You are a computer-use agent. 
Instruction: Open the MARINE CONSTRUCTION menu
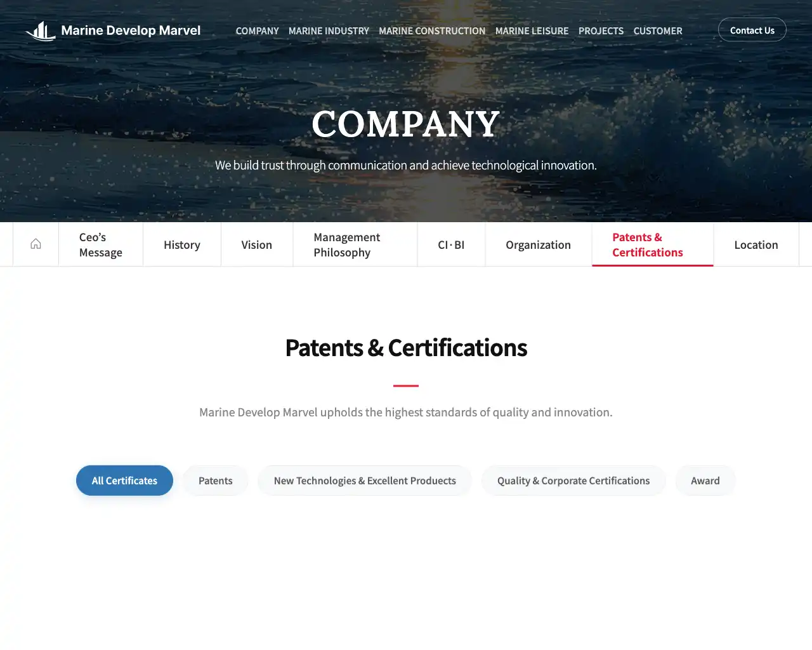[x=432, y=30]
